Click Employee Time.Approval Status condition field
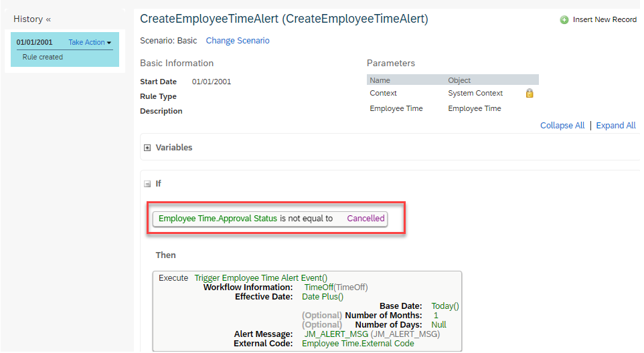This screenshot has height=353, width=644. pyautogui.click(x=218, y=219)
